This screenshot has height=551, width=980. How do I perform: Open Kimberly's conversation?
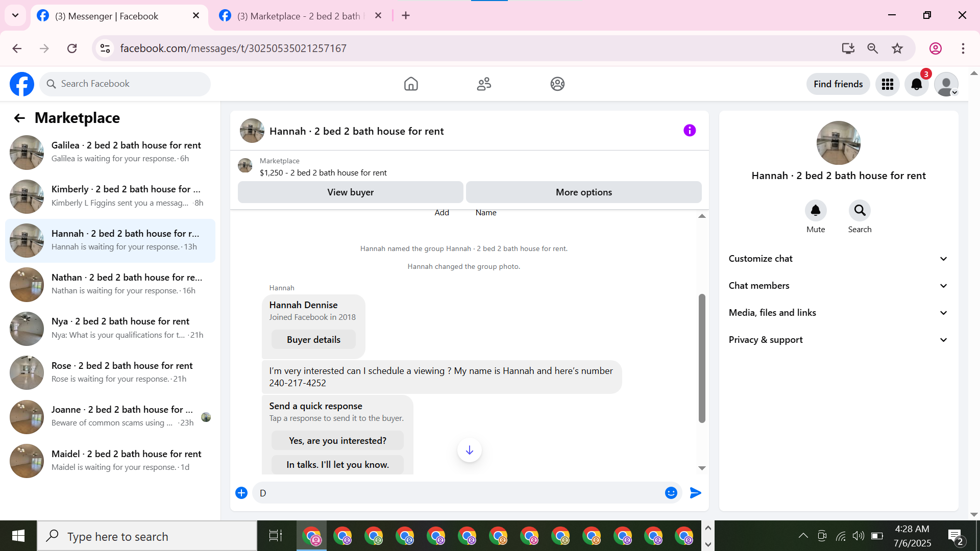pos(110,196)
